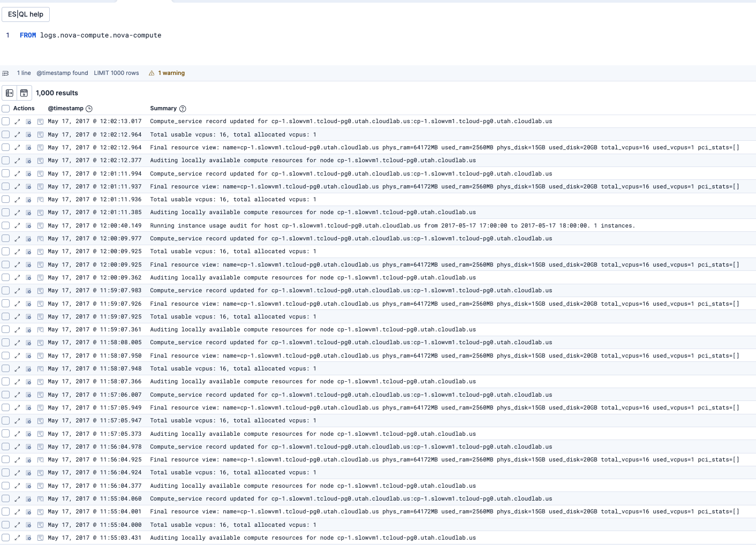Click the LIMIT 1000 rows label

click(x=116, y=73)
